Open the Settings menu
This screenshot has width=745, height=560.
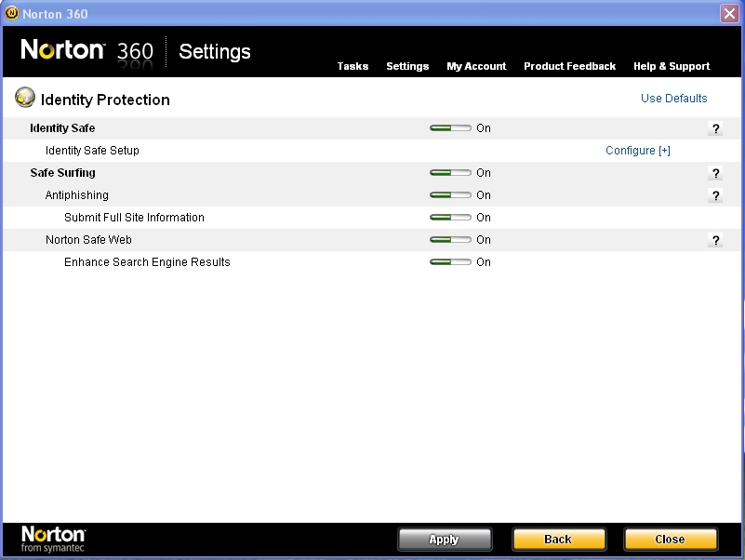click(407, 66)
